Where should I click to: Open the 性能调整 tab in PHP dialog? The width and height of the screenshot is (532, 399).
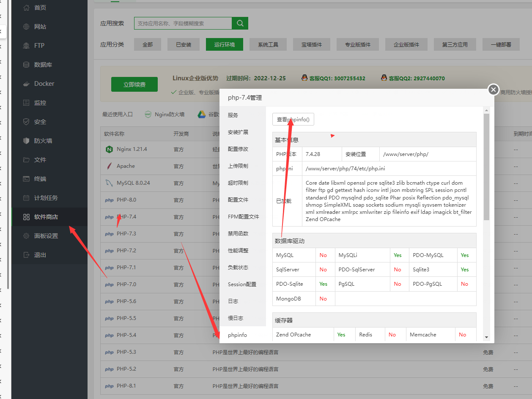coord(243,250)
